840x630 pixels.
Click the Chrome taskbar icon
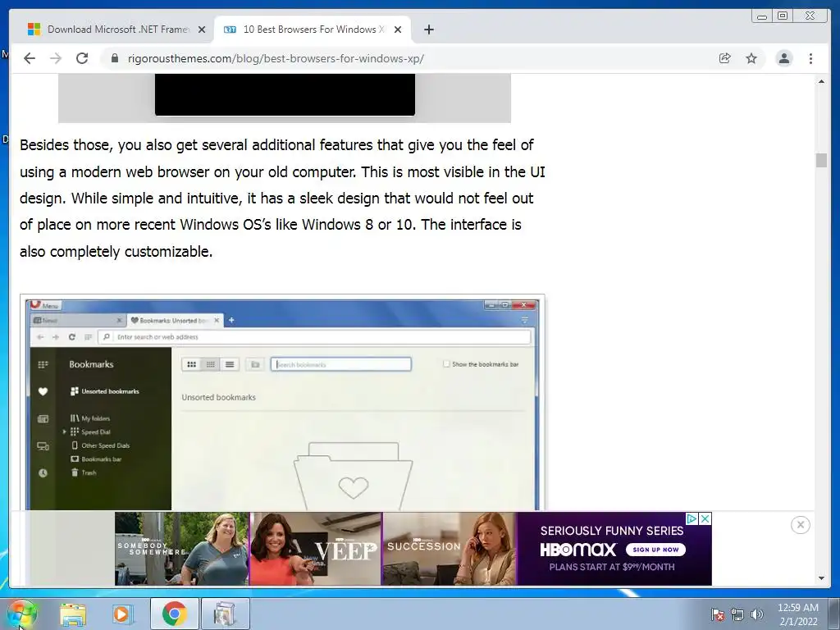coord(174,614)
